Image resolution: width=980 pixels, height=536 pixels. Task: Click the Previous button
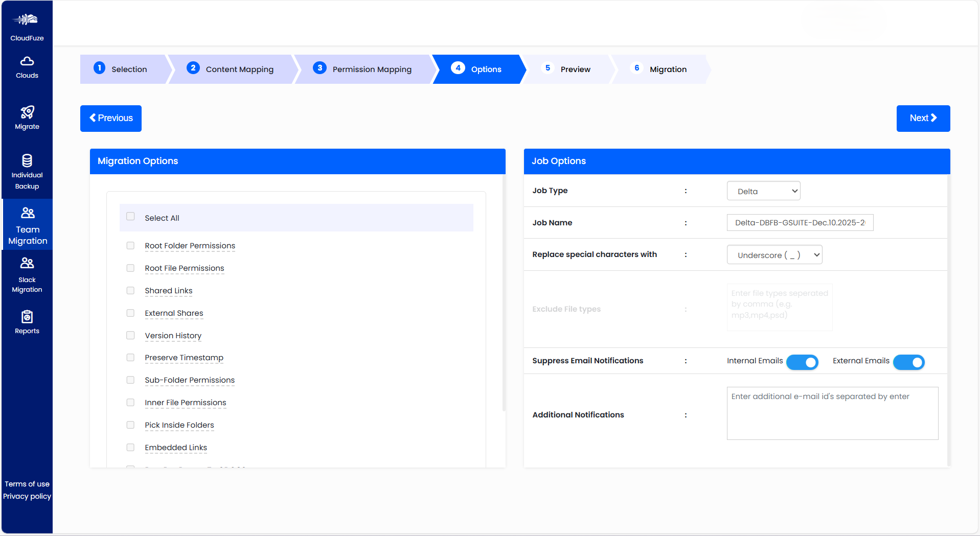click(x=110, y=118)
